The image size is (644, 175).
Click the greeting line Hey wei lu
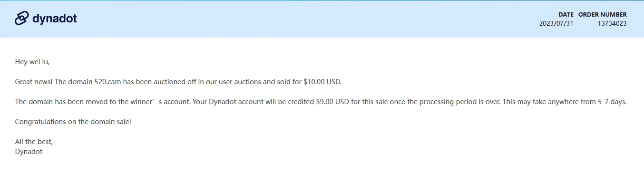coord(32,62)
